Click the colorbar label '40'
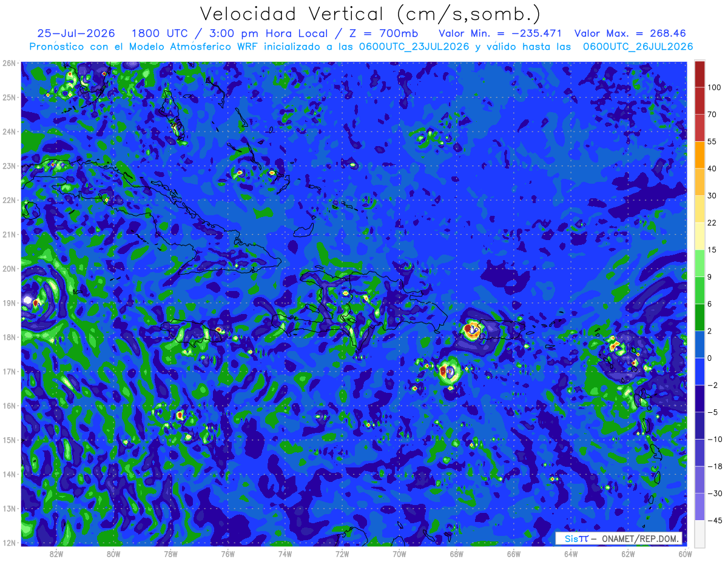The height and width of the screenshot is (562, 728). pos(712,168)
